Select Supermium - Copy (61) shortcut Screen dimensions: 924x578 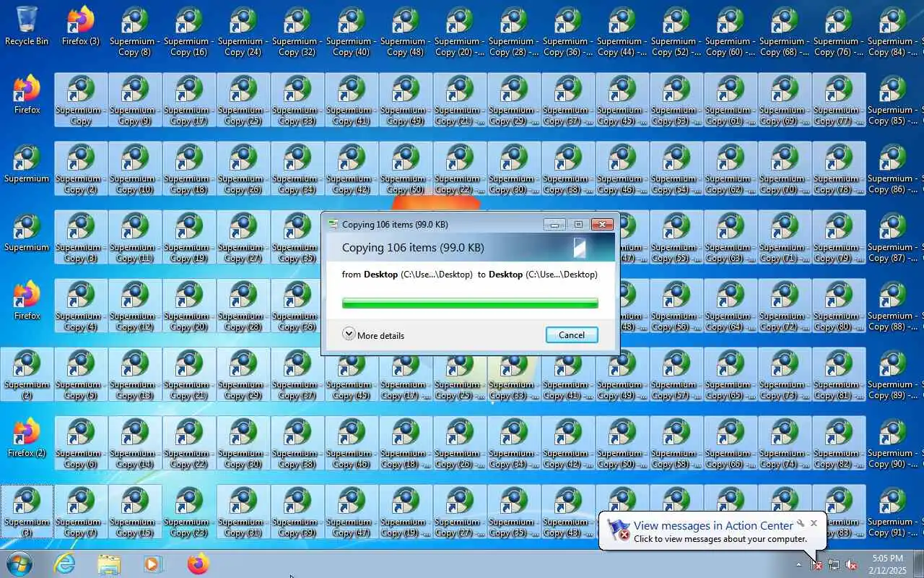(x=731, y=100)
